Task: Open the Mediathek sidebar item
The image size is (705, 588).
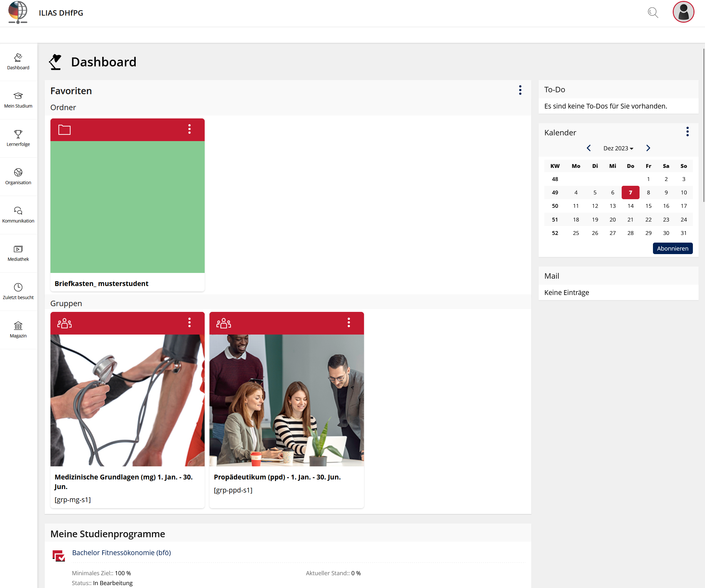Action: pyautogui.click(x=18, y=253)
